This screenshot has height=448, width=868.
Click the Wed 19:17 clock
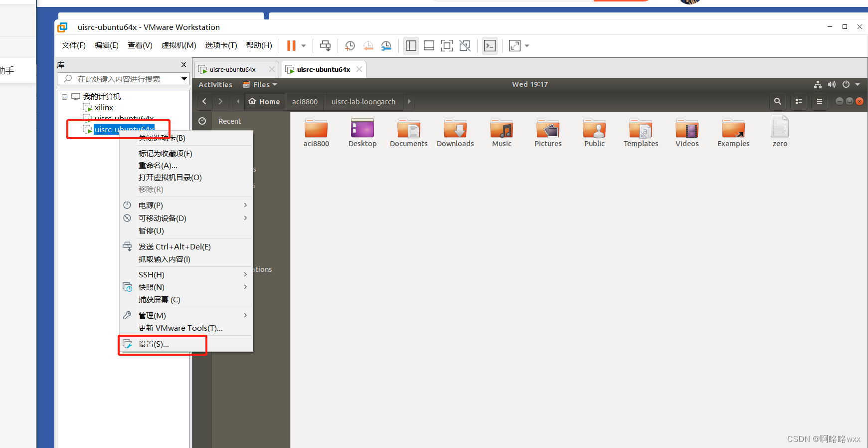(530, 84)
